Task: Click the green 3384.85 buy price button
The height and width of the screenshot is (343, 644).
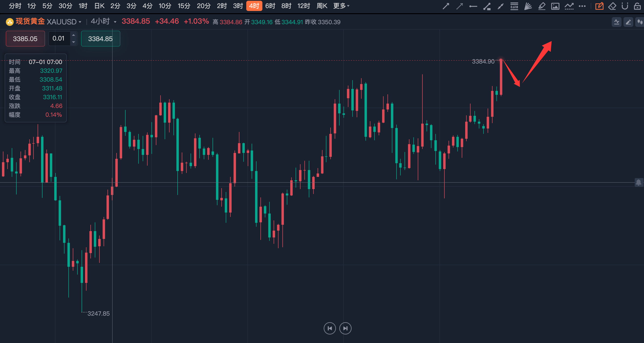Action: coord(100,39)
